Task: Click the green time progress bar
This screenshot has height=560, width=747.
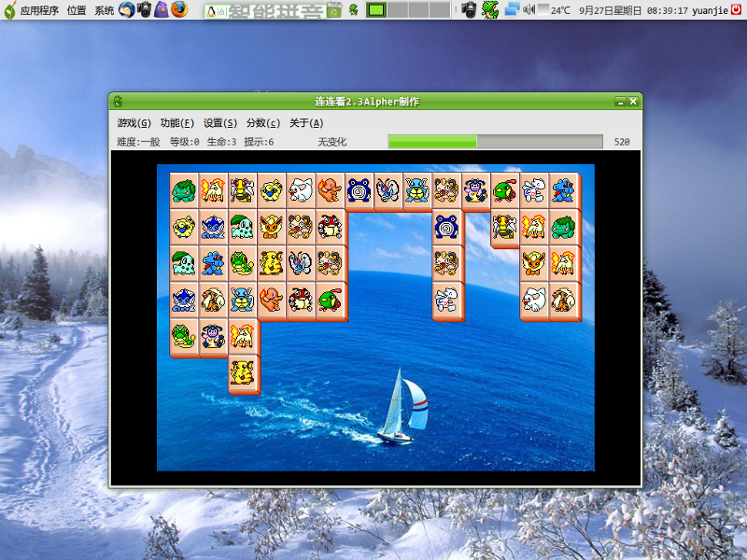Action: click(x=496, y=142)
